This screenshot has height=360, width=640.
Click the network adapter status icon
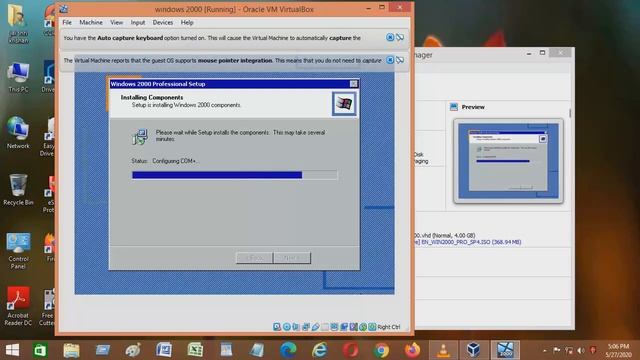[306, 327]
